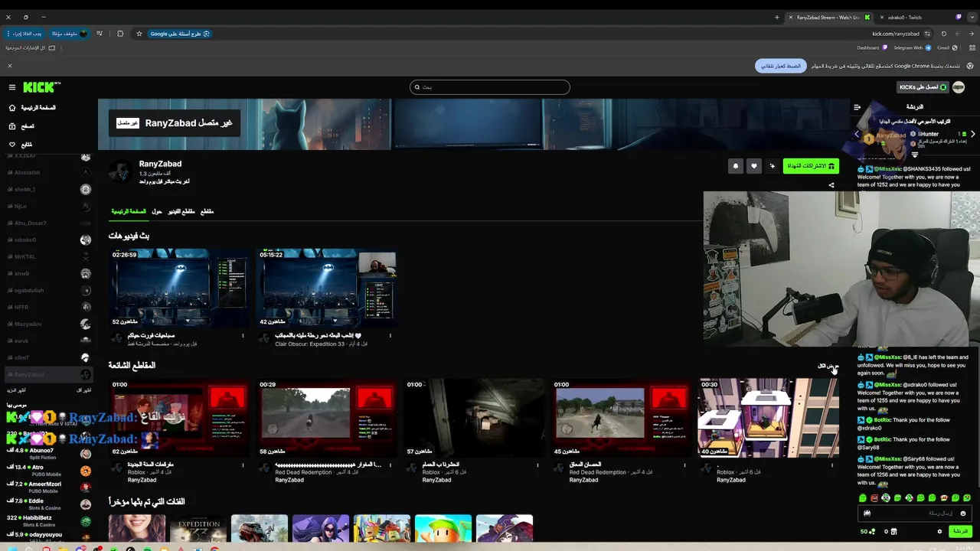This screenshot has width=980, height=551.
Task: Insert the green emote with headphones
Action: click(886, 498)
